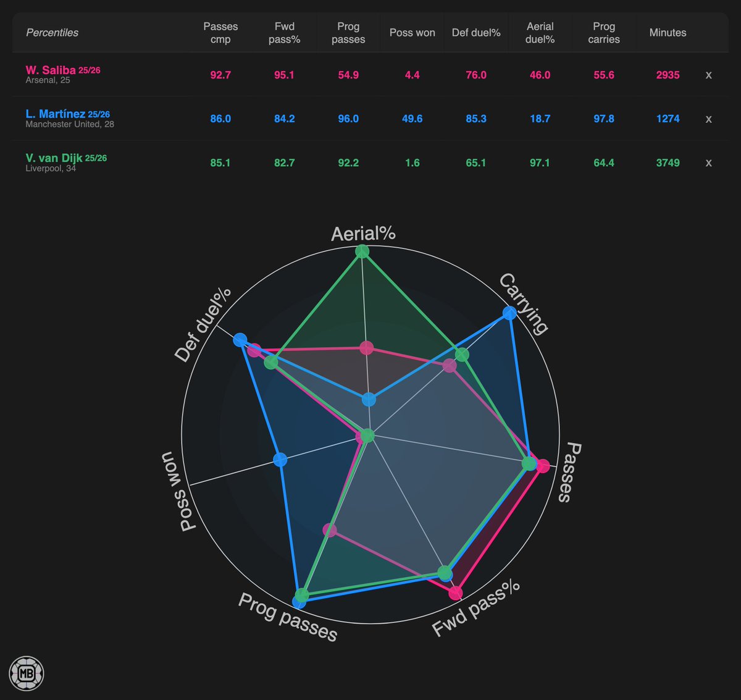Click the green van Dijk Aerial% radar point
This screenshot has height=700, width=741.
(x=362, y=251)
